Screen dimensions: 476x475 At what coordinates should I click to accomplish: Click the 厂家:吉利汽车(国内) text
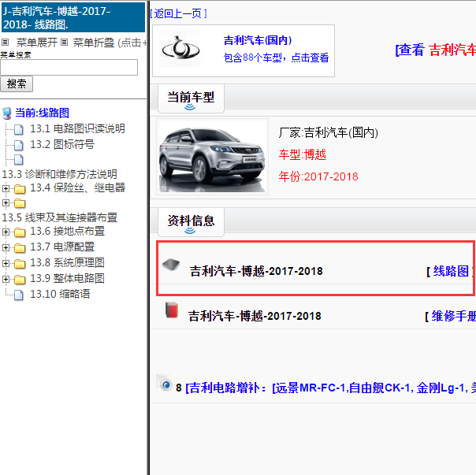pyautogui.click(x=329, y=133)
